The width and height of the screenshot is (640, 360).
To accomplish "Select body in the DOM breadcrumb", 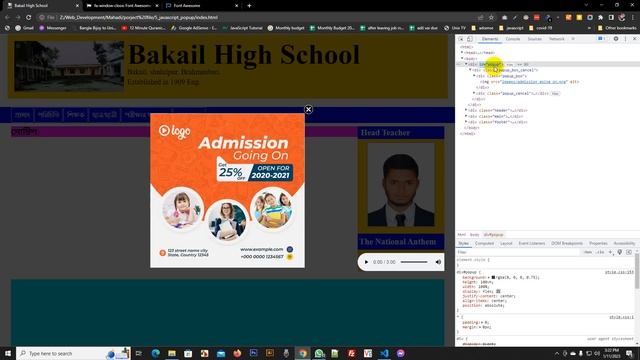I will 474,235.
